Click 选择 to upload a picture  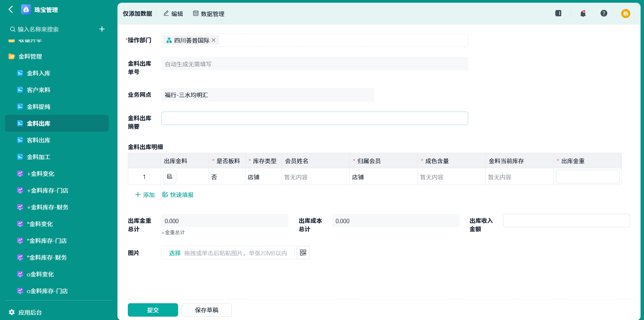[175, 253]
